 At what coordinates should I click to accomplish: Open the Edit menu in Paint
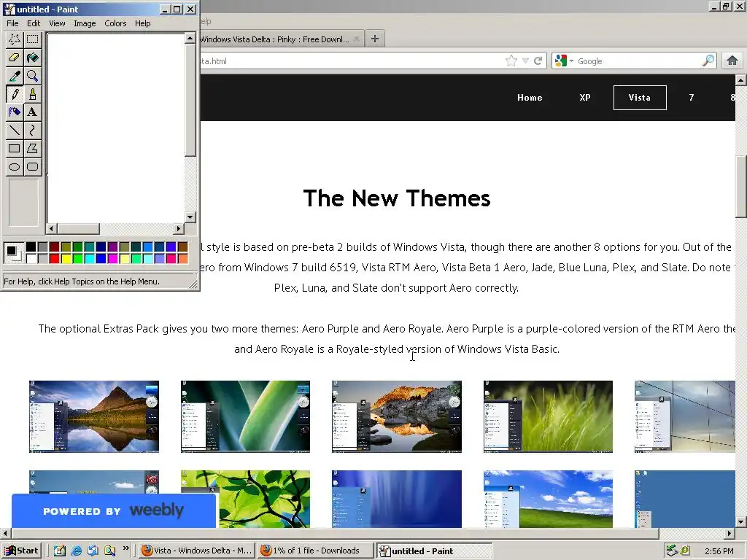point(34,23)
